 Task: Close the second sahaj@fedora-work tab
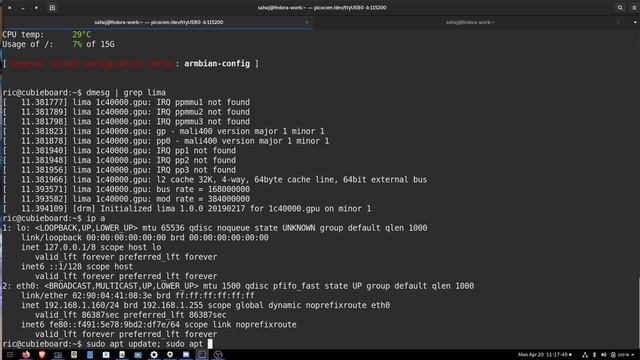click(618, 22)
